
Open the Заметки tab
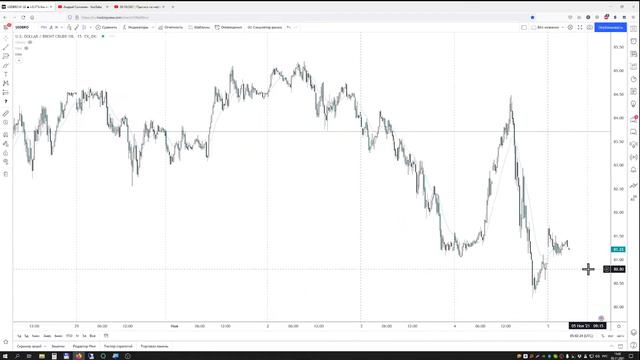(58, 346)
